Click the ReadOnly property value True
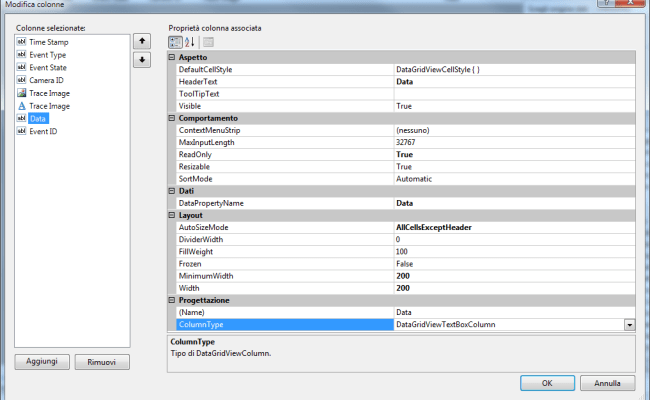 tap(514, 154)
